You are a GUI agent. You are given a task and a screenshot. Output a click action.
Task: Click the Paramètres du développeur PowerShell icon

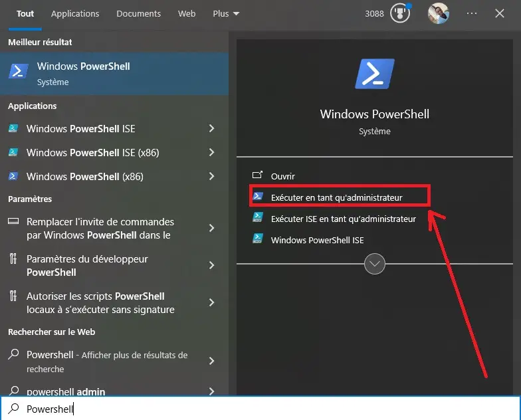pyautogui.click(x=13, y=258)
